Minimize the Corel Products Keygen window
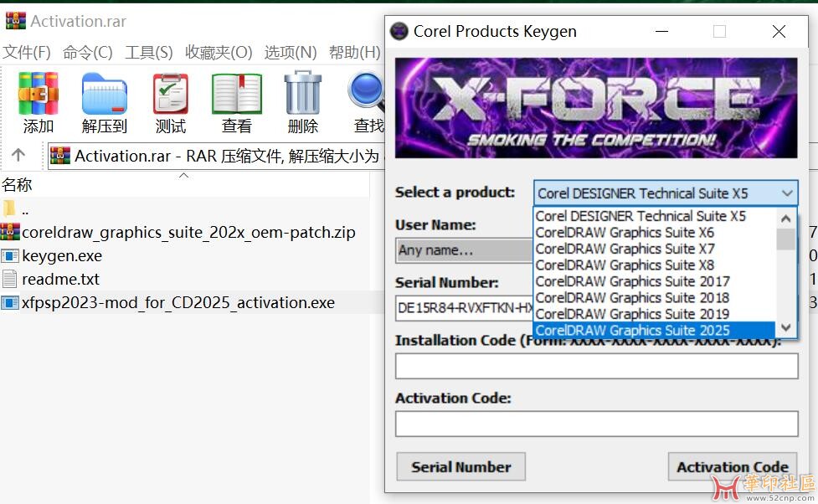818x504 pixels. (x=662, y=31)
